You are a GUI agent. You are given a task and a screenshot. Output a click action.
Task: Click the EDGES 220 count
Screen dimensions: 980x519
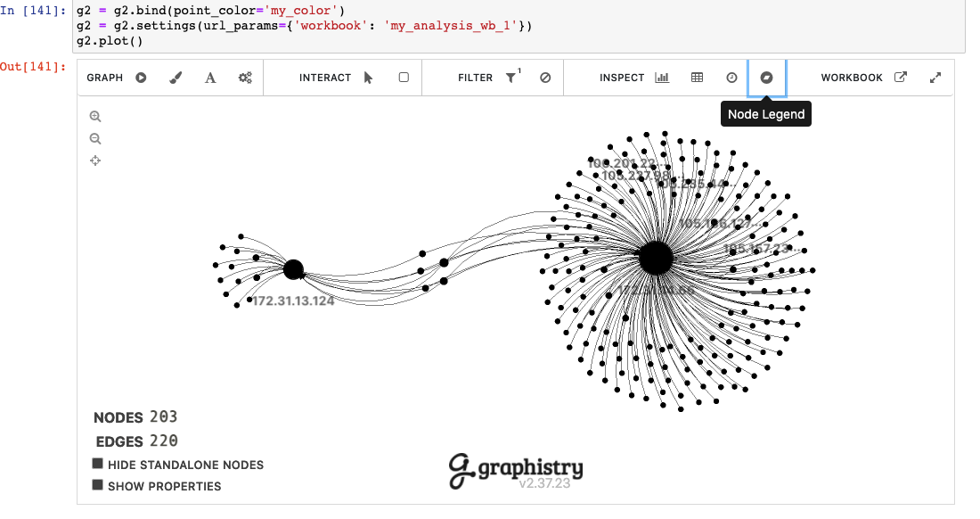(x=137, y=441)
